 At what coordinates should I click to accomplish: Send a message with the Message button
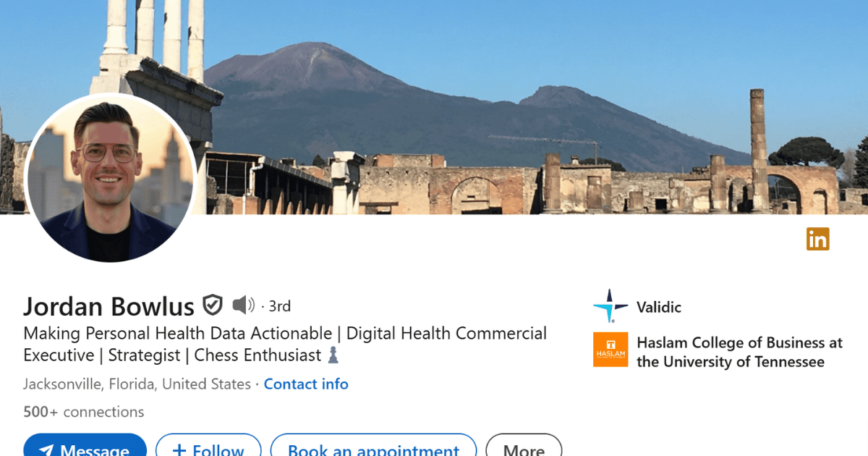(x=85, y=445)
